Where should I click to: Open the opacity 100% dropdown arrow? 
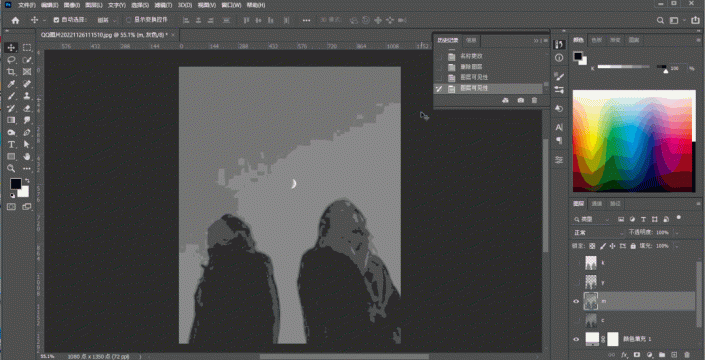coord(676,233)
